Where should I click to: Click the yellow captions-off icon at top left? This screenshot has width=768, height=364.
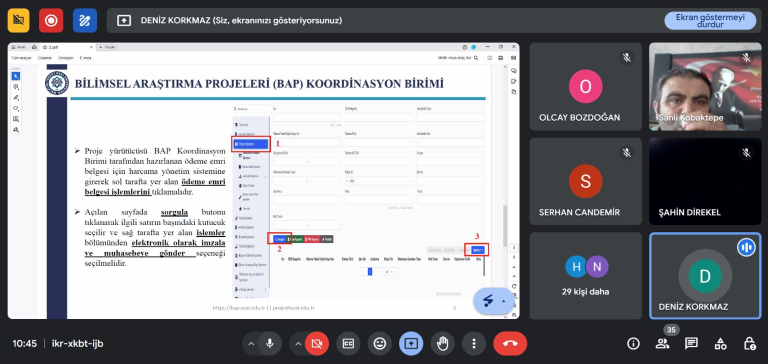click(x=19, y=21)
